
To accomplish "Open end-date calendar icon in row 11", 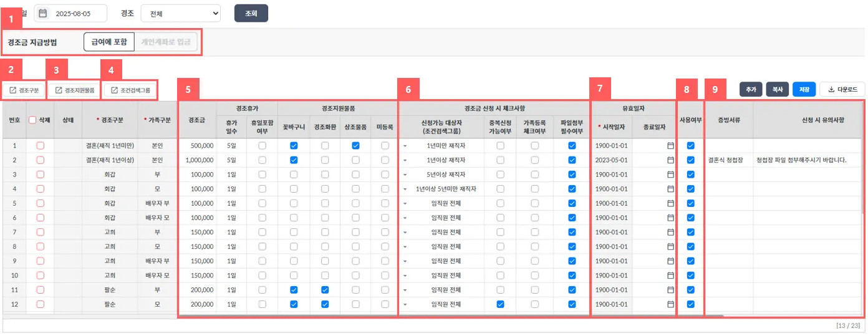I will pos(671,290).
